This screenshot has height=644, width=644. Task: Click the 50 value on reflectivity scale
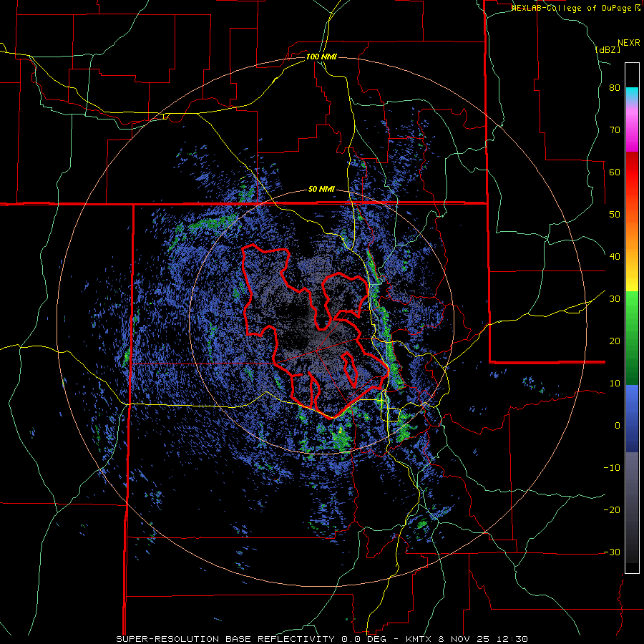(615, 215)
